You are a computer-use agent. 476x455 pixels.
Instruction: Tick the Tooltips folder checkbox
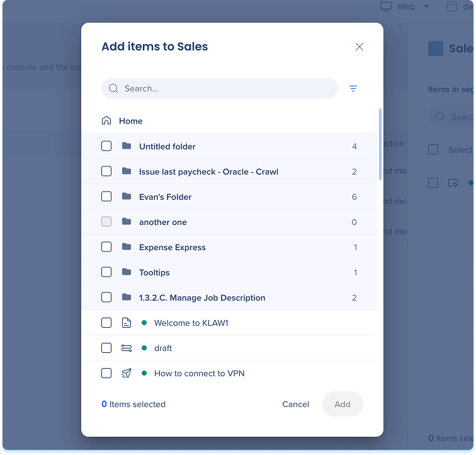pyautogui.click(x=106, y=272)
